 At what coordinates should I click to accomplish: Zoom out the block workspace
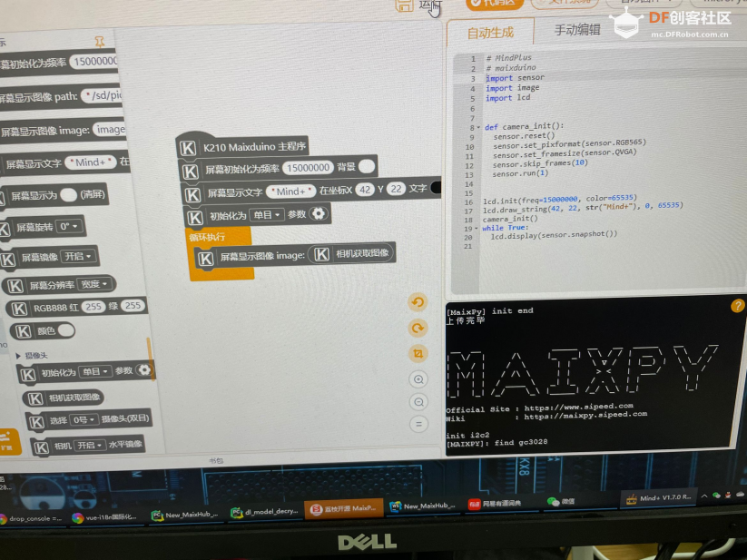[418, 402]
